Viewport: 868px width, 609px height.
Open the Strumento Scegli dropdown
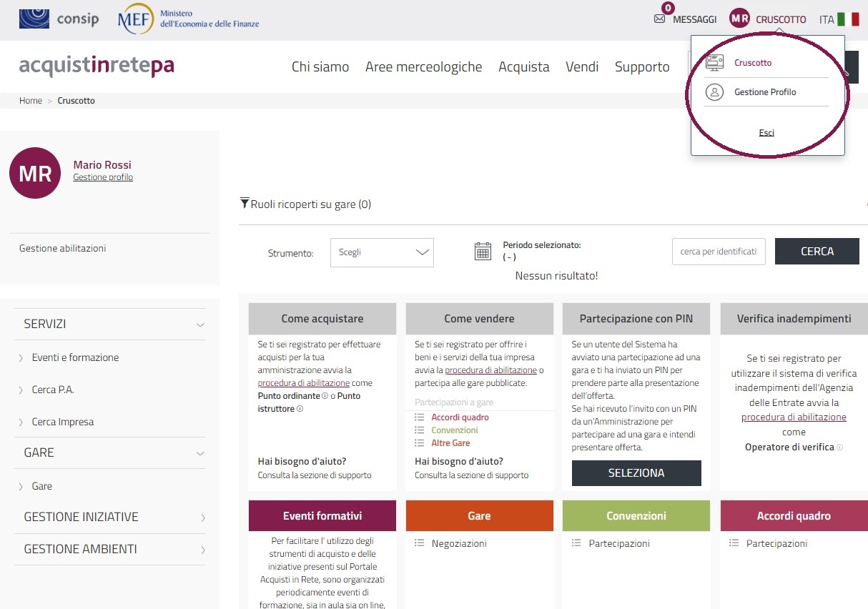pyautogui.click(x=382, y=252)
